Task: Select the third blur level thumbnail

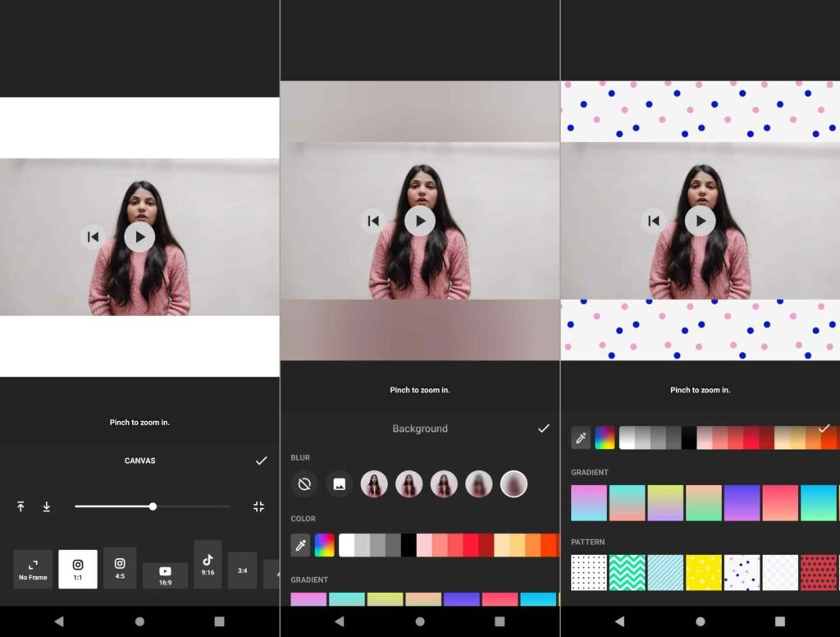Action: 444,484
